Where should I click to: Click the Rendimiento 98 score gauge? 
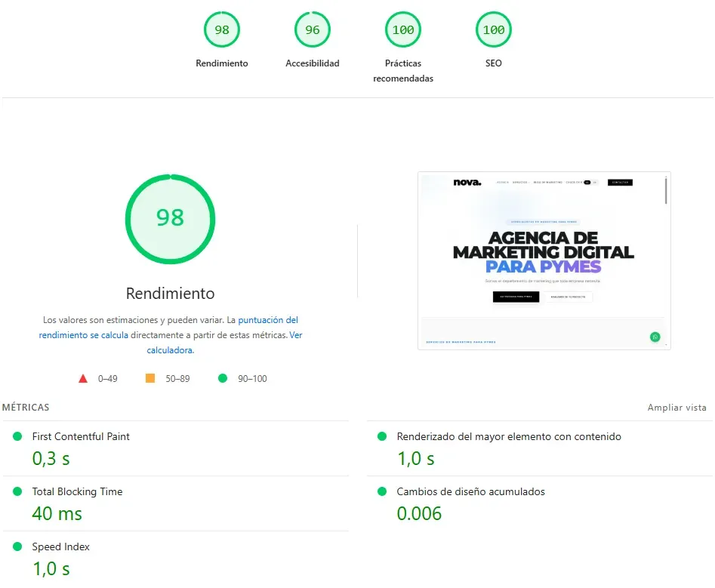221,29
